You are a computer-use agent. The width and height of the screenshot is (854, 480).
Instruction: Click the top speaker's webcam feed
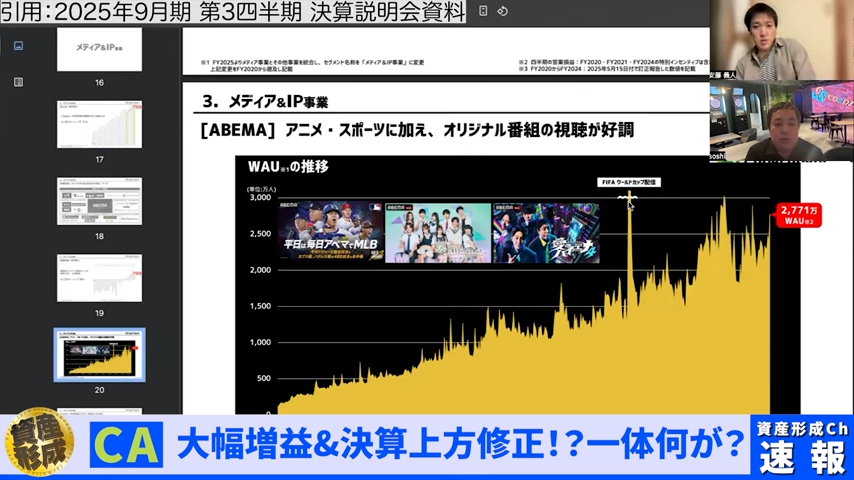[782, 40]
